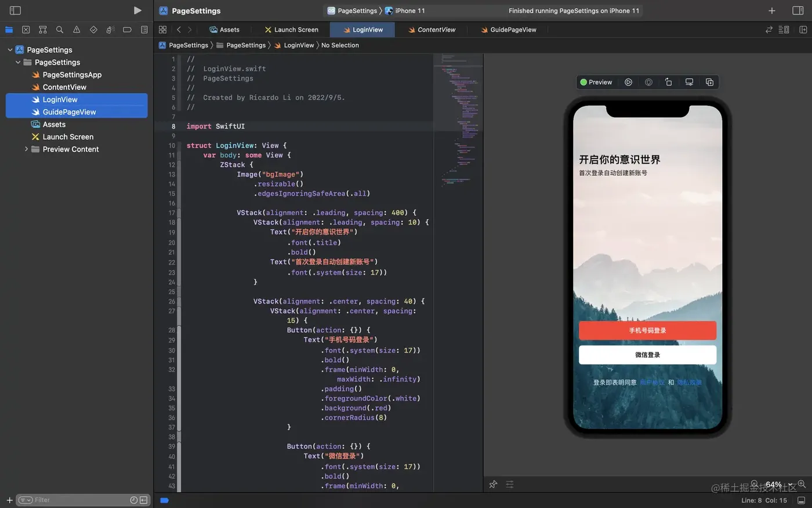
Task: Click the 隐私政策 link in preview
Action: coord(690,383)
